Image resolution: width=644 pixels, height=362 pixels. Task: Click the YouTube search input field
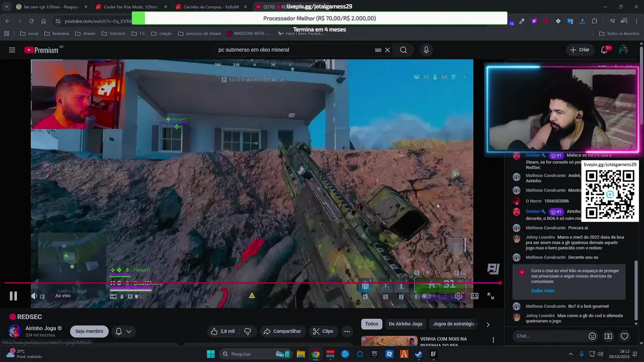point(295,50)
